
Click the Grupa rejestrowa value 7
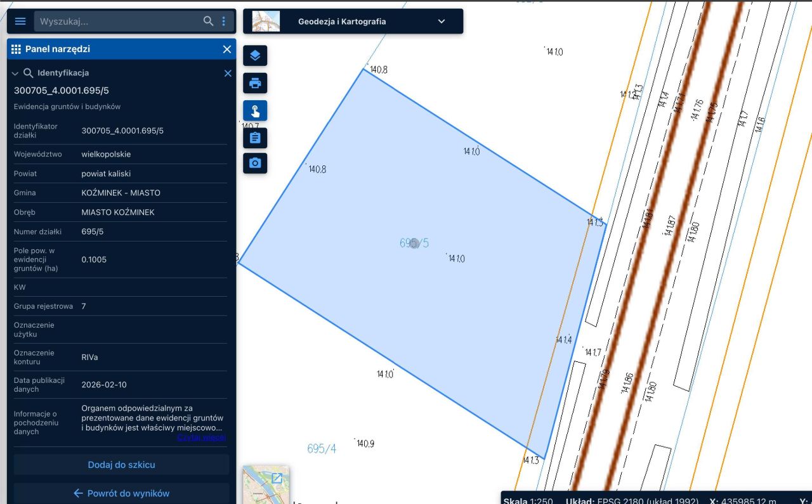tap(84, 306)
